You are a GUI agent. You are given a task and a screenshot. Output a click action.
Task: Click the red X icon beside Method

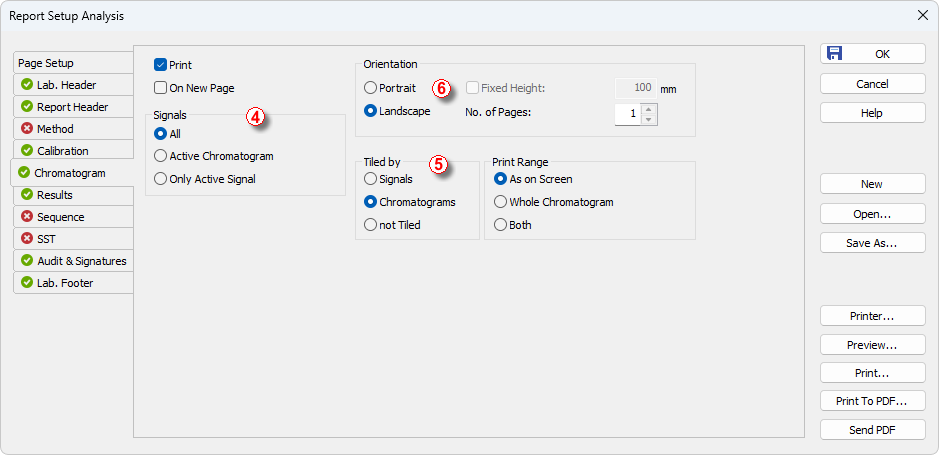click(27, 129)
